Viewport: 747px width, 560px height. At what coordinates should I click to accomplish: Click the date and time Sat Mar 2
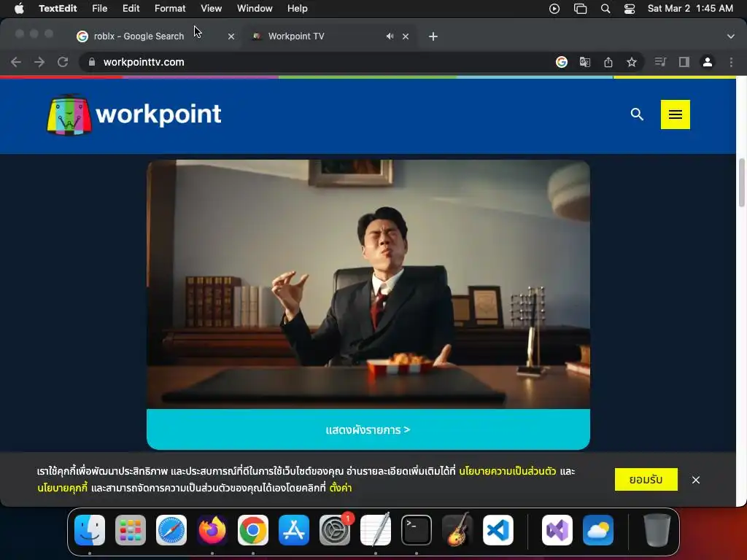pos(690,9)
